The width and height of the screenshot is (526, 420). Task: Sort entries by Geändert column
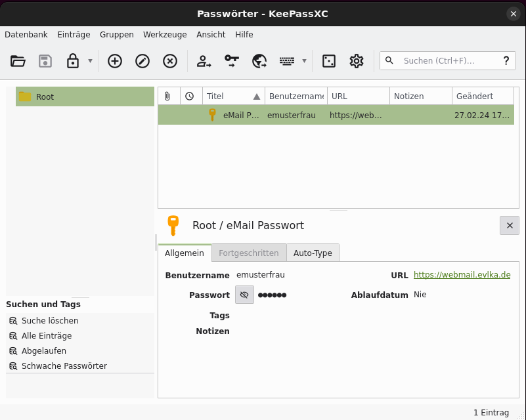coord(483,96)
